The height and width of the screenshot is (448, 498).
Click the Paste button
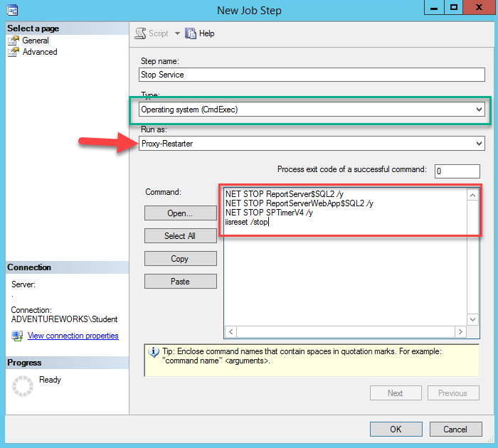pyautogui.click(x=180, y=282)
